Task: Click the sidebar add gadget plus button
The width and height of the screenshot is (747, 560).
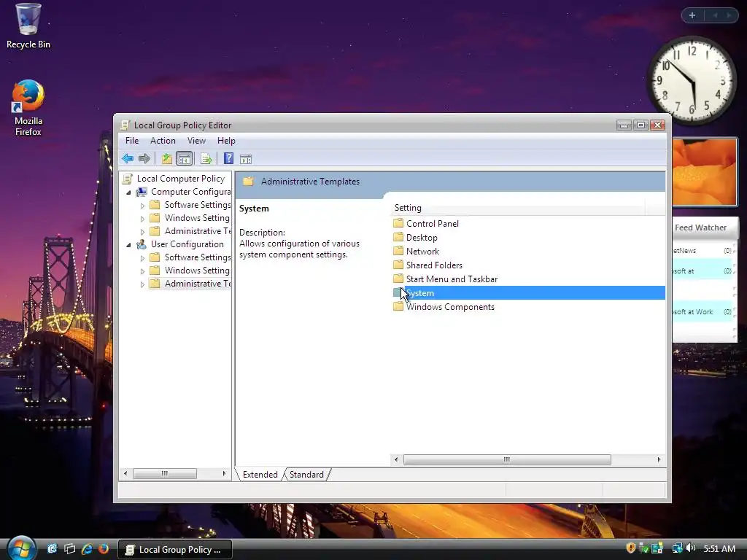Action: click(x=692, y=15)
